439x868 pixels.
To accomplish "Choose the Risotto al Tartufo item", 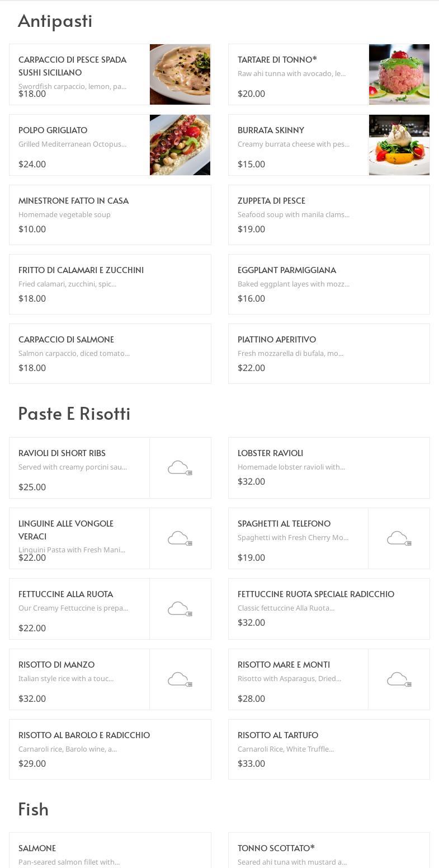I will pos(329,749).
